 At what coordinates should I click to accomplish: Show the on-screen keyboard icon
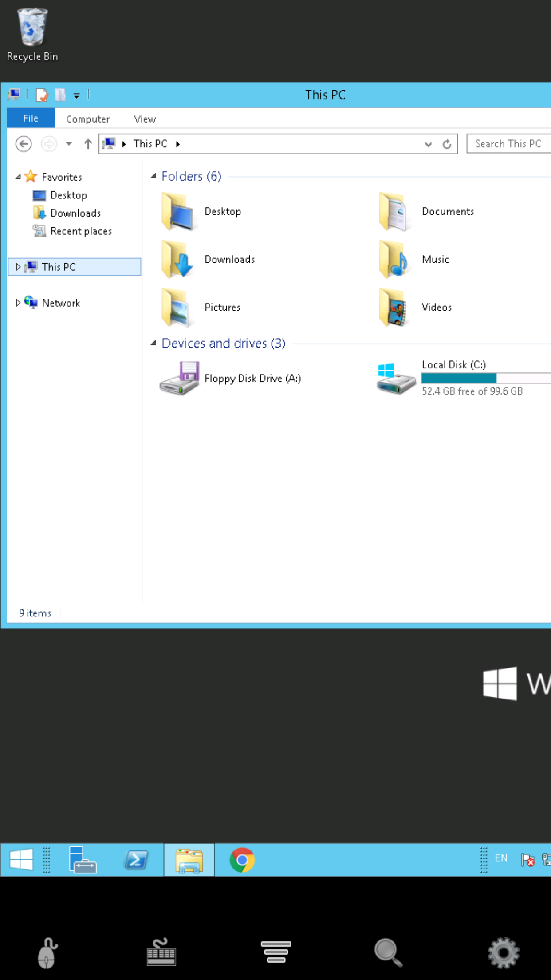tap(161, 952)
